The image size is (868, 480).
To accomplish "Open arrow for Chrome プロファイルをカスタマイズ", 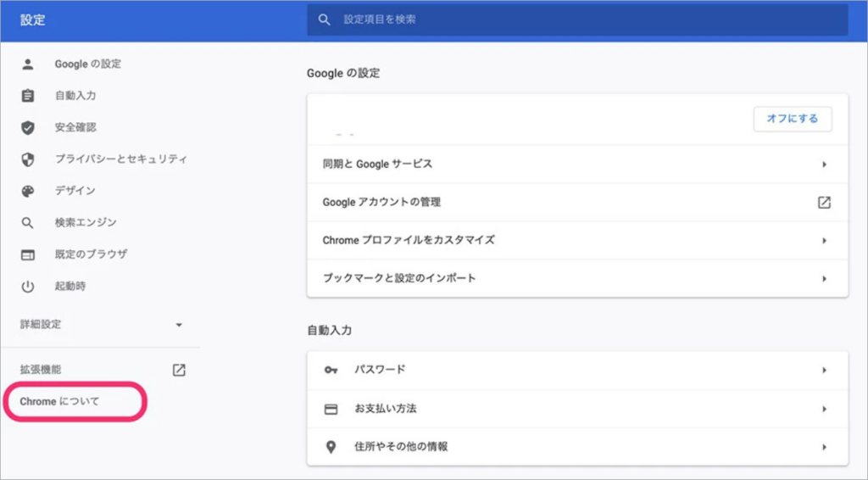I will [x=824, y=241].
